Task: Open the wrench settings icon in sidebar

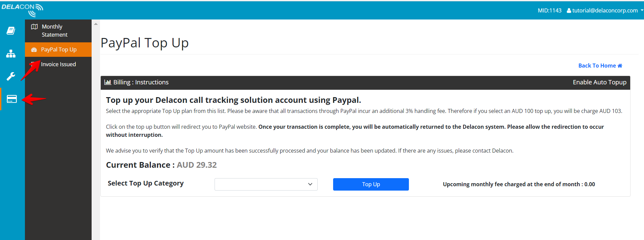Action: (11, 76)
